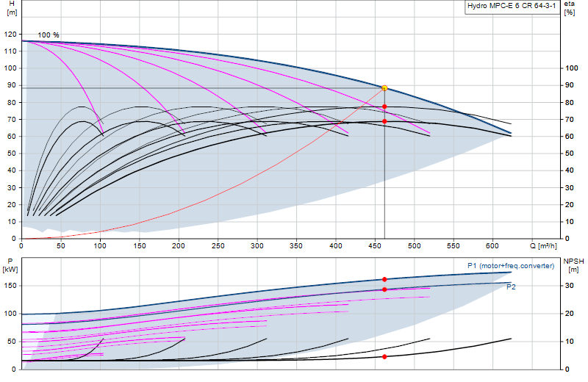
Task: Click the red dot on P1 curve
Action: tap(384, 280)
